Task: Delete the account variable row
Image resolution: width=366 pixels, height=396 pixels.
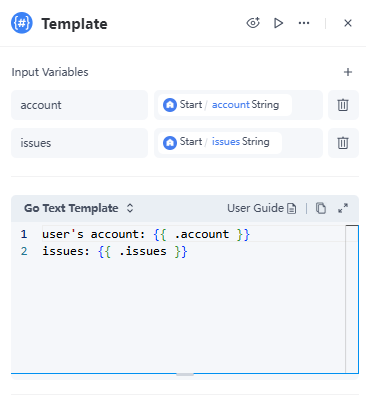Action: point(343,105)
